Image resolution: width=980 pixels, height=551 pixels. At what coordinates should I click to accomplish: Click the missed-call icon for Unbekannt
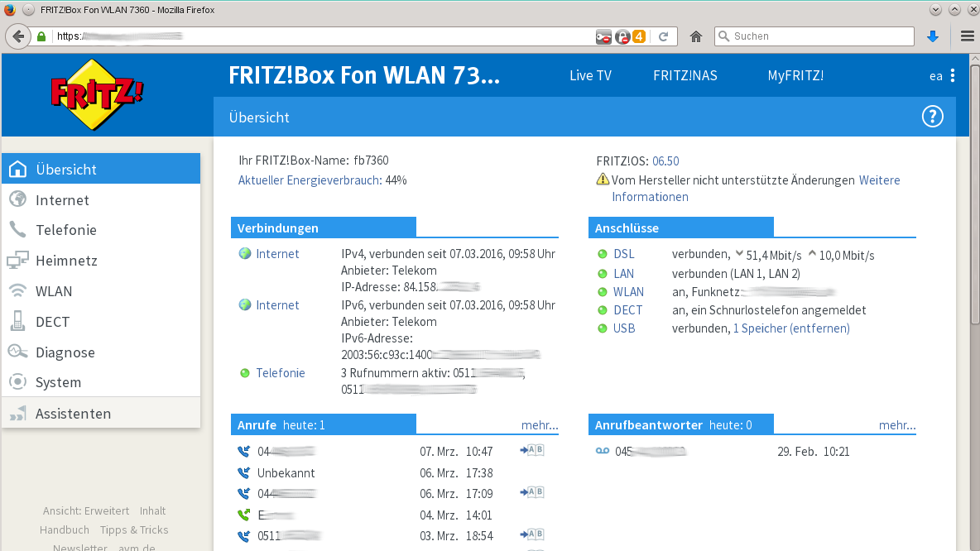243,473
